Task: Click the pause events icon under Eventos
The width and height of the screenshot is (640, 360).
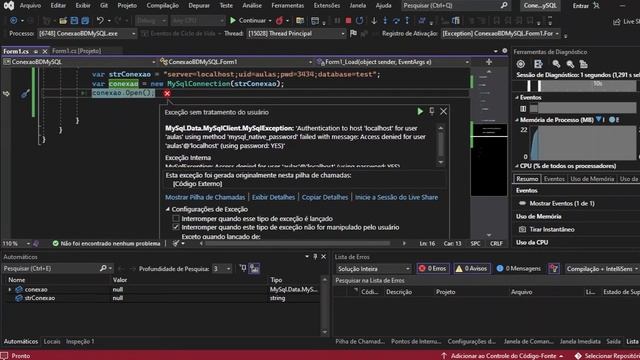Action: (523, 109)
